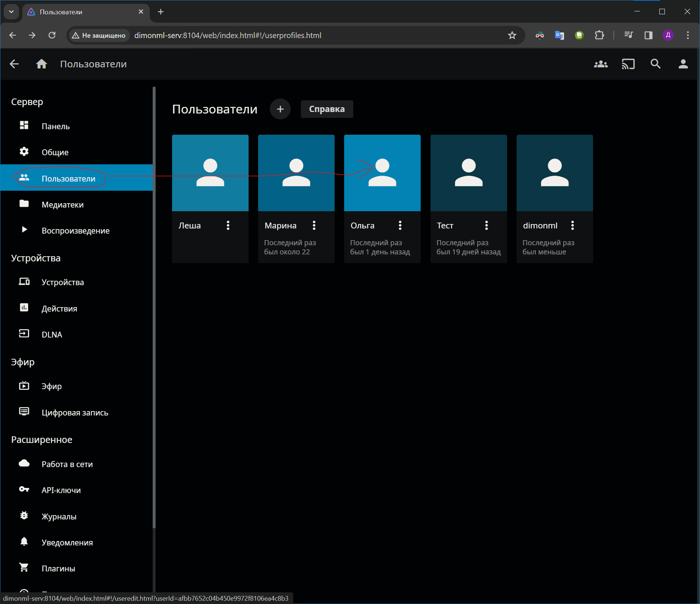700x604 pixels.
Task: Go back using header arrow icon
Action: point(14,64)
